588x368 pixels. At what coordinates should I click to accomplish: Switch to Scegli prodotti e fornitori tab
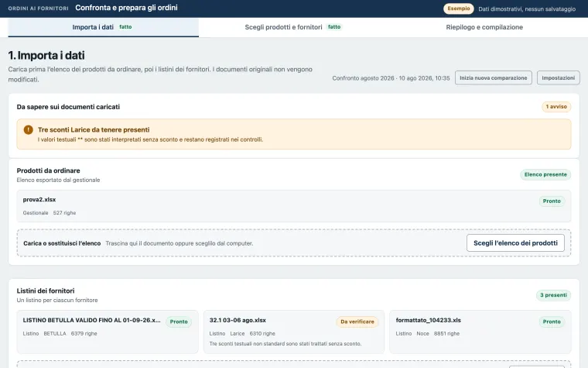(293, 27)
